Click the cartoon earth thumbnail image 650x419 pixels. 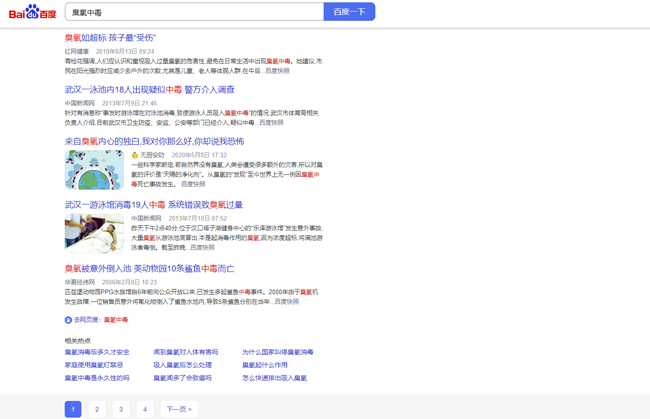coord(94,170)
